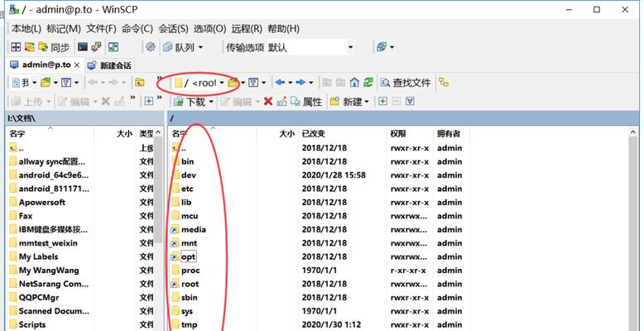Click remote panel filter icon
This screenshot has width=644, height=331.
click(x=253, y=83)
